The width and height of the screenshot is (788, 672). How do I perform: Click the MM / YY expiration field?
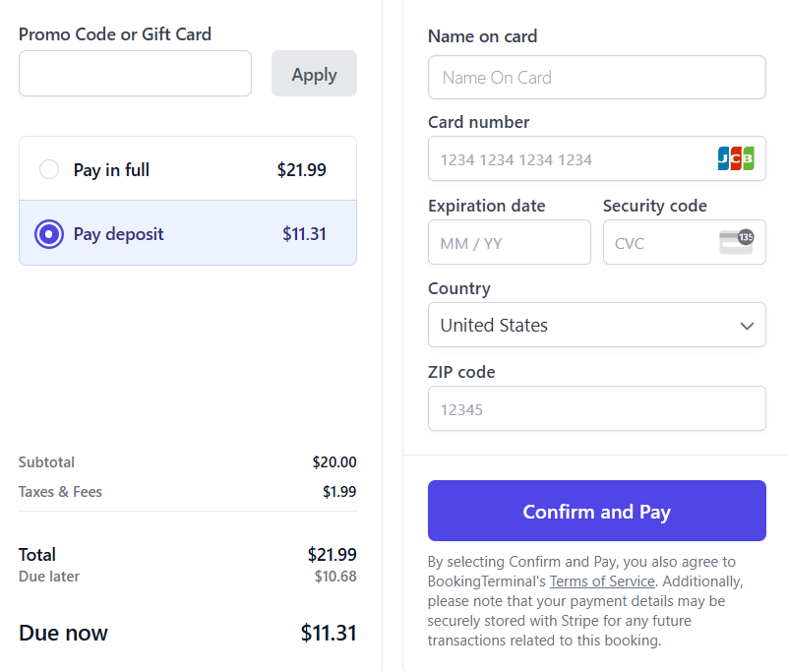pyautogui.click(x=510, y=242)
